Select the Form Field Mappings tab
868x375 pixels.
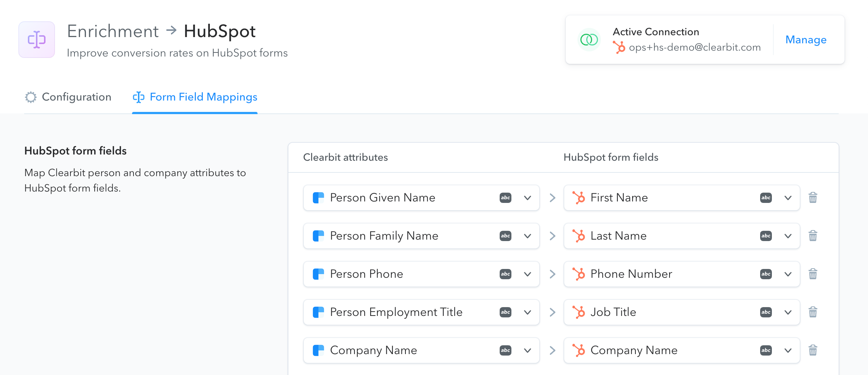coord(195,97)
